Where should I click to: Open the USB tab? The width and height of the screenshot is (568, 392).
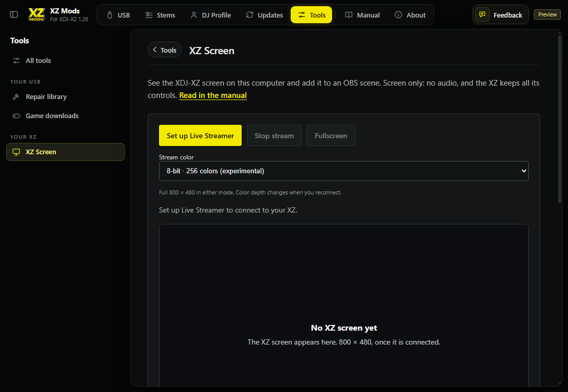pyautogui.click(x=118, y=15)
